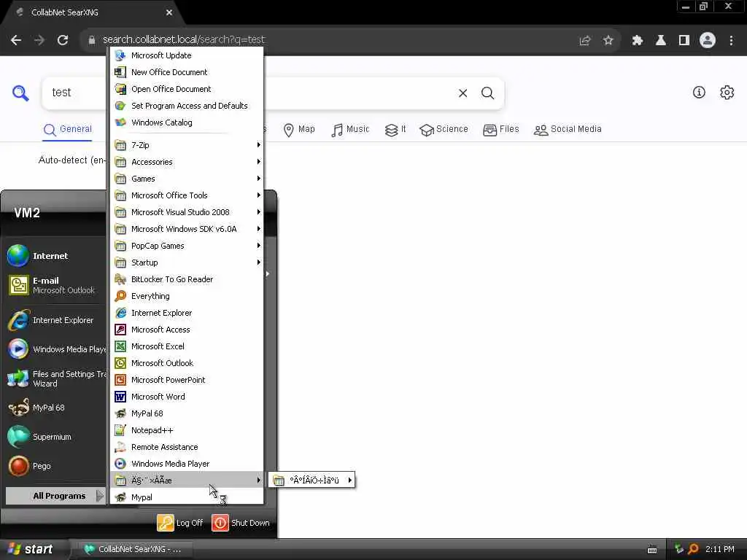Click Log Off button
The image size is (747, 560).
(180, 522)
